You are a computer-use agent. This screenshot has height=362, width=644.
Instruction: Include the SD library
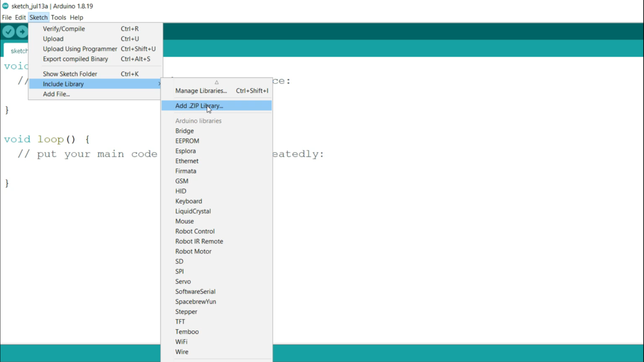[x=216, y=261]
